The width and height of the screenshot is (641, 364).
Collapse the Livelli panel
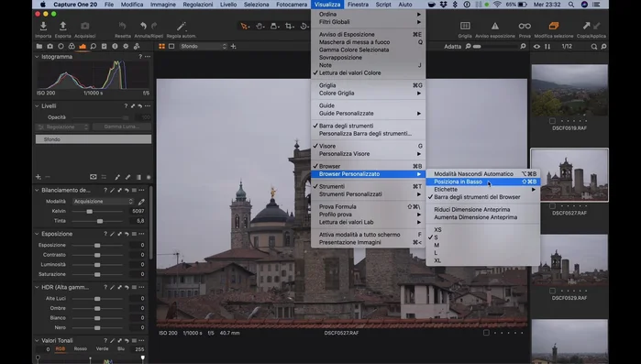click(x=38, y=105)
